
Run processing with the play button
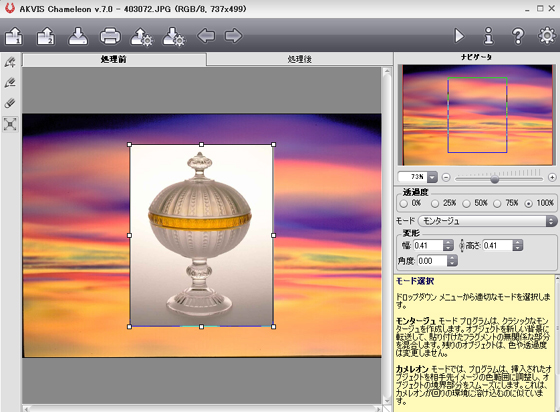pyautogui.click(x=459, y=36)
